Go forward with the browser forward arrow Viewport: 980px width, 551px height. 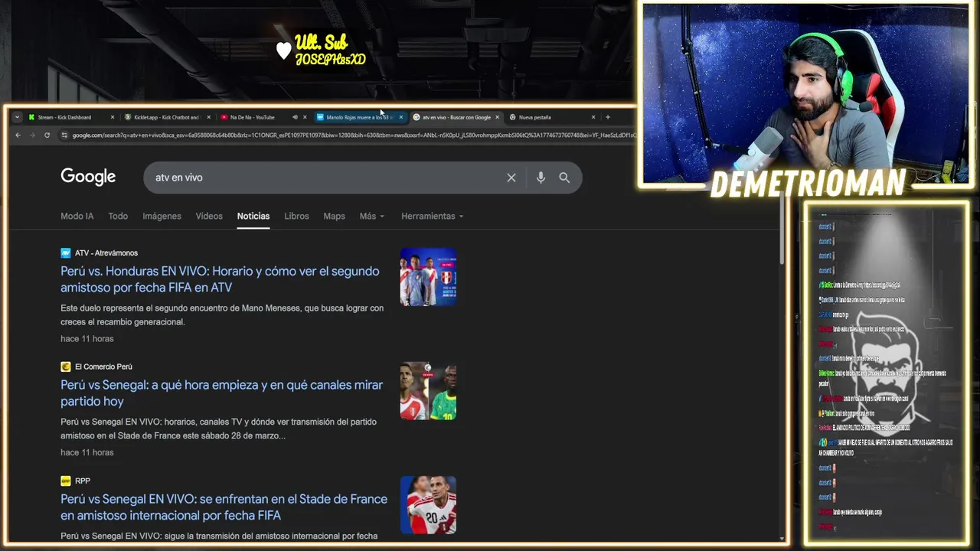click(32, 135)
